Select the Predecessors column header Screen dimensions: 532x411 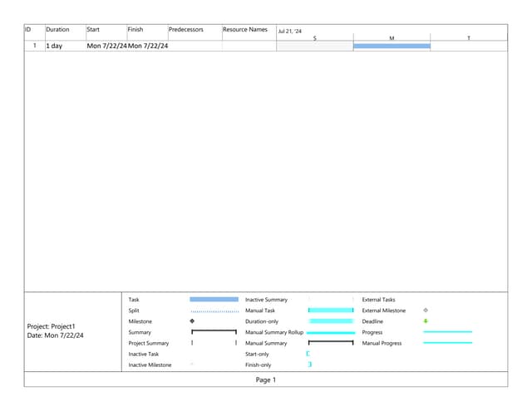click(186, 30)
